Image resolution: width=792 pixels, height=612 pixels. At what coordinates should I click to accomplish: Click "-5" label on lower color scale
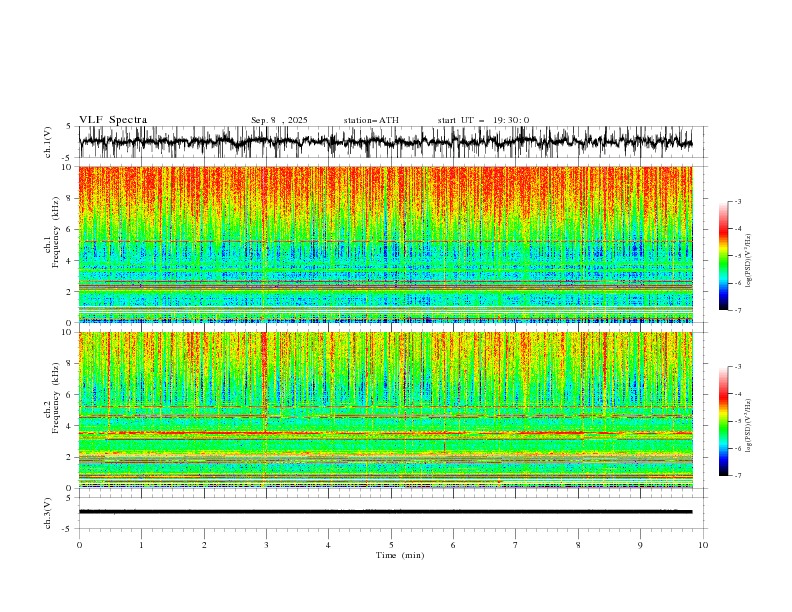pos(737,421)
